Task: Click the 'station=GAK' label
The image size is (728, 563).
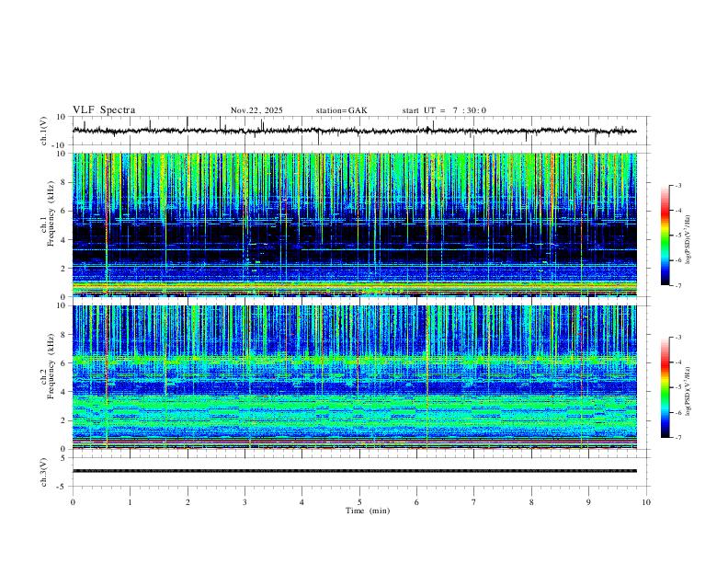Action: [341, 110]
